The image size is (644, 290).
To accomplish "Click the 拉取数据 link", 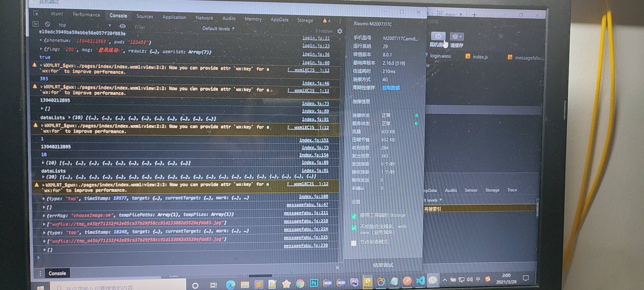I will [x=391, y=88].
